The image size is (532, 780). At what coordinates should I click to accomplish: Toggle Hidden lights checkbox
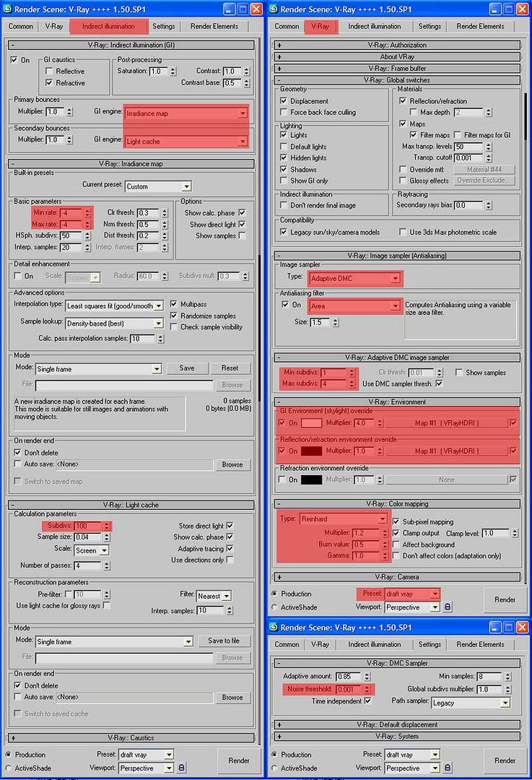pos(284,157)
